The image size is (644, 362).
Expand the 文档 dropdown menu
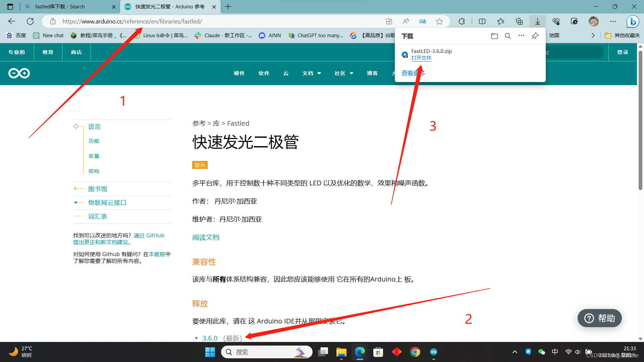pos(312,73)
